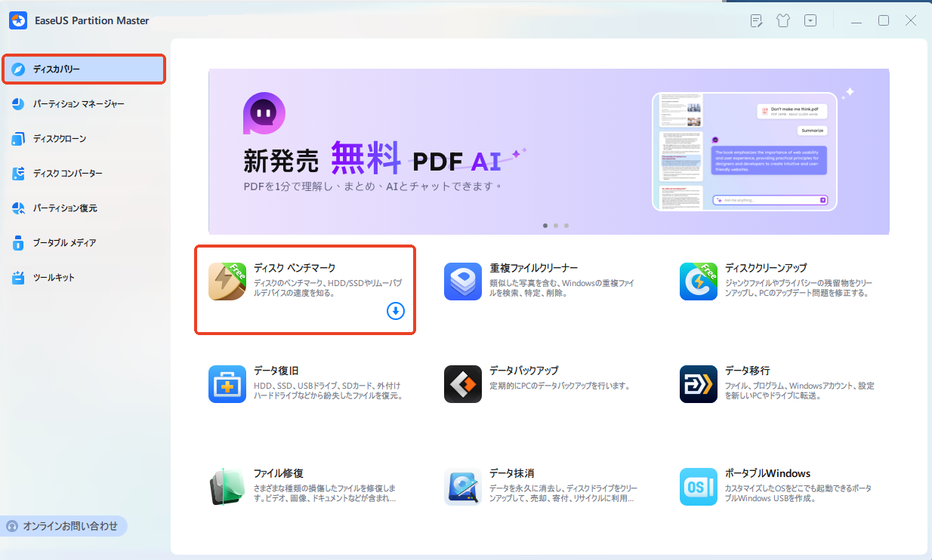Image resolution: width=932 pixels, height=560 pixels.
Task: Open the データ復旧 toolbox icon
Action: pos(227,384)
